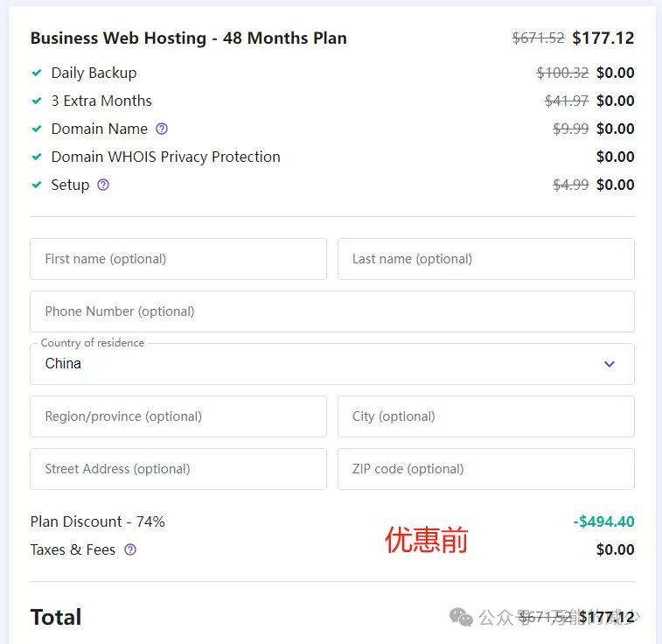Click into the Last name field
Image resolution: width=662 pixels, height=644 pixels.
coord(485,259)
